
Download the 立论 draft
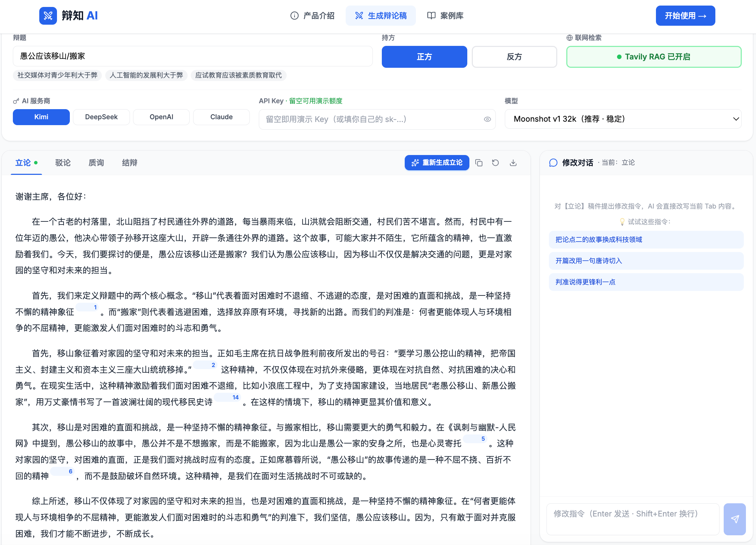coord(513,162)
